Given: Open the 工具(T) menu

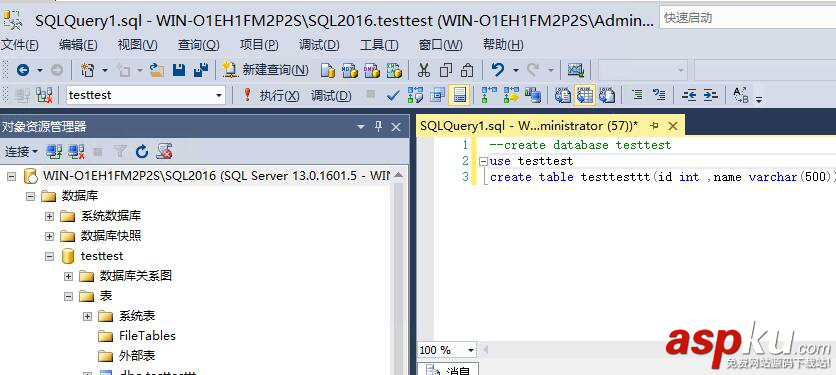Looking at the screenshot, I should [x=379, y=45].
